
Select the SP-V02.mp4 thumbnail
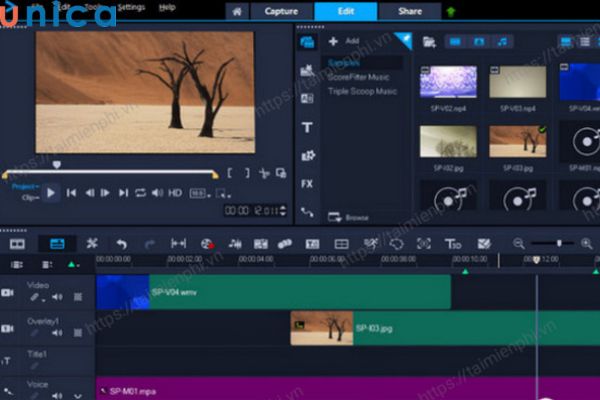pos(448,82)
